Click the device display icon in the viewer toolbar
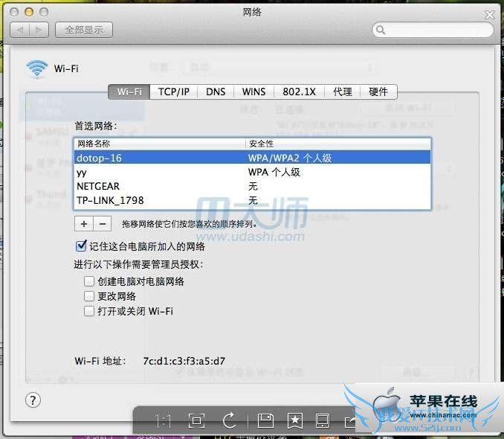This screenshot has height=439, width=504. tap(323, 420)
